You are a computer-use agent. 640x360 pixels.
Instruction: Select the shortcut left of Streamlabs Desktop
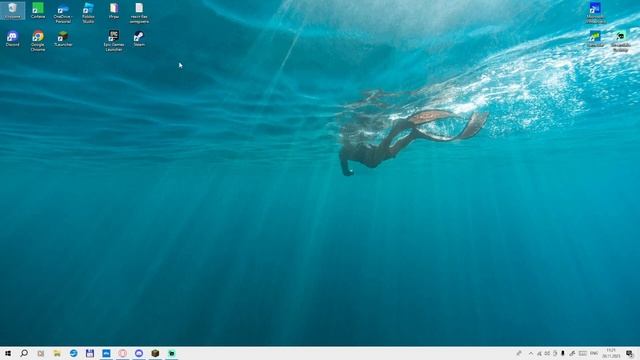595,39
